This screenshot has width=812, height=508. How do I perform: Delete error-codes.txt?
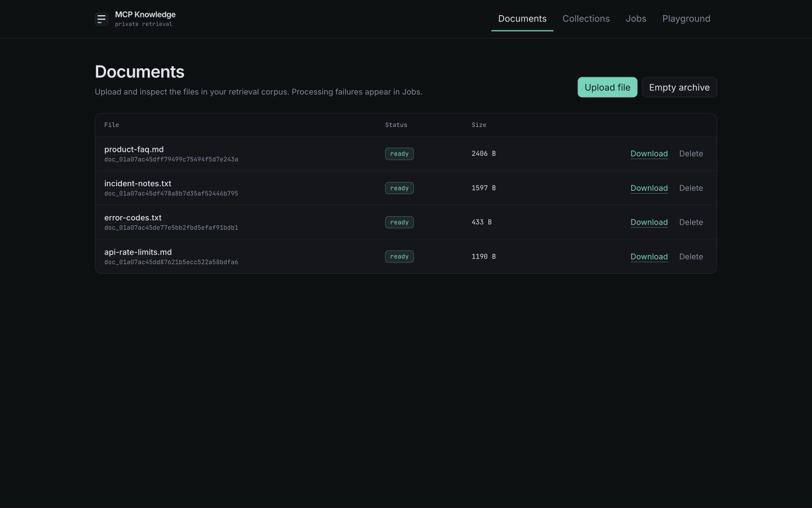point(691,222)
